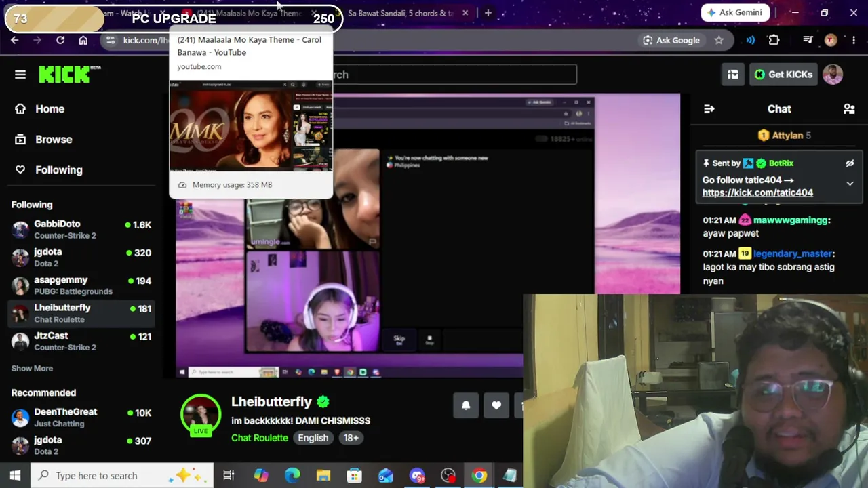Open the Chat Roulette category link
The image size is (868, 488).
pyautogui.click(x=260, y=438)
